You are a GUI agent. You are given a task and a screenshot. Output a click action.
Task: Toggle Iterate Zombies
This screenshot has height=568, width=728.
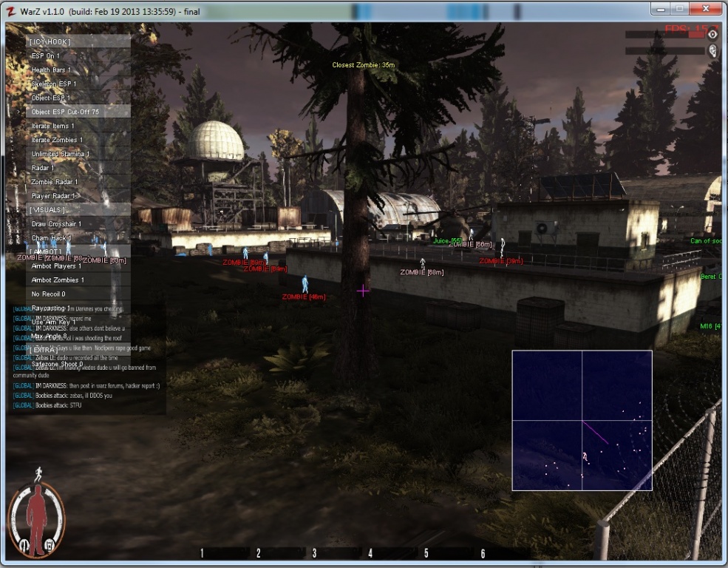coord(78,140)
